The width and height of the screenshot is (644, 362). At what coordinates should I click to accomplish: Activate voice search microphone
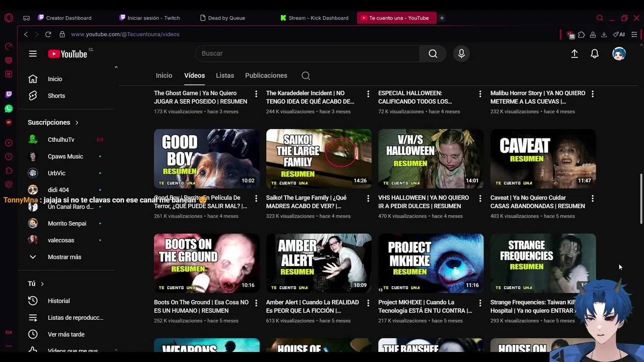[461, 53]
